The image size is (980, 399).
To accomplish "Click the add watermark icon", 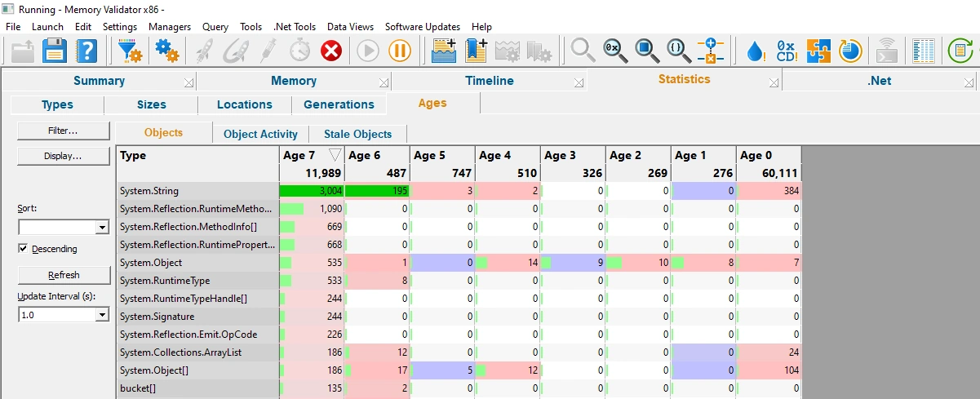I will tap(444, 51).
